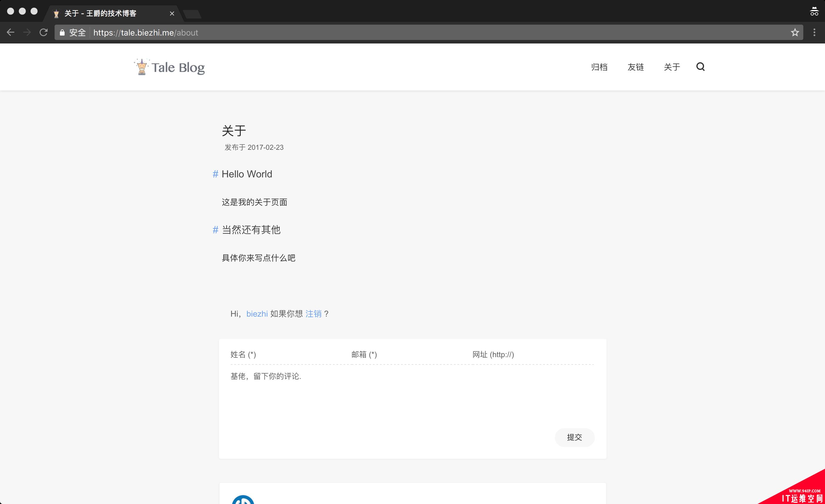Open the search icon in navigation
This screenshot has width=825, height=504.
701,67
